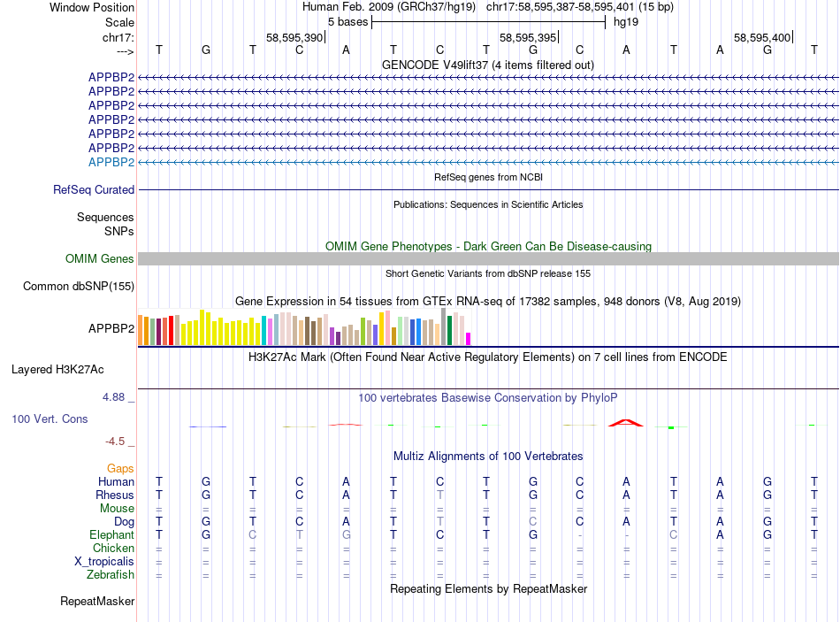
Task: Click the magenta last bar in GTEx chart
Action: (469, 339)
